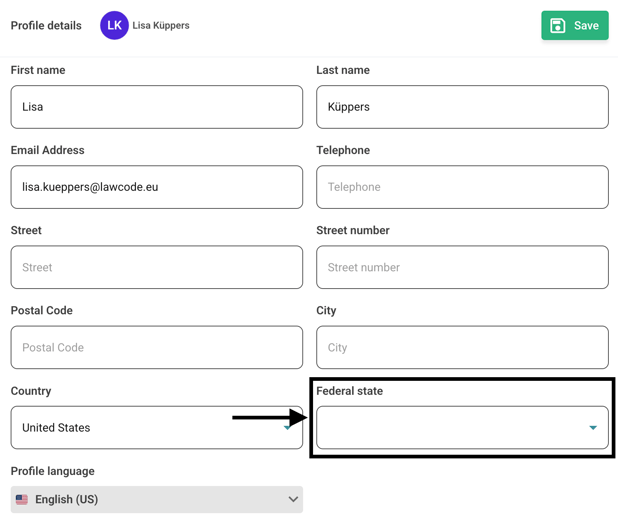The width and height of the screenshot is (618, 522).
Task: Expand the Federal state dropdown arrow
Action: [x=592, y=428]
